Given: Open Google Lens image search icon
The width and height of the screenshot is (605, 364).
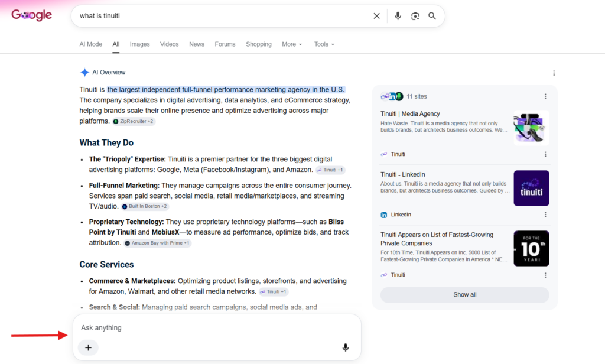Looking at the screenshot, I should (x=415, y=16).
